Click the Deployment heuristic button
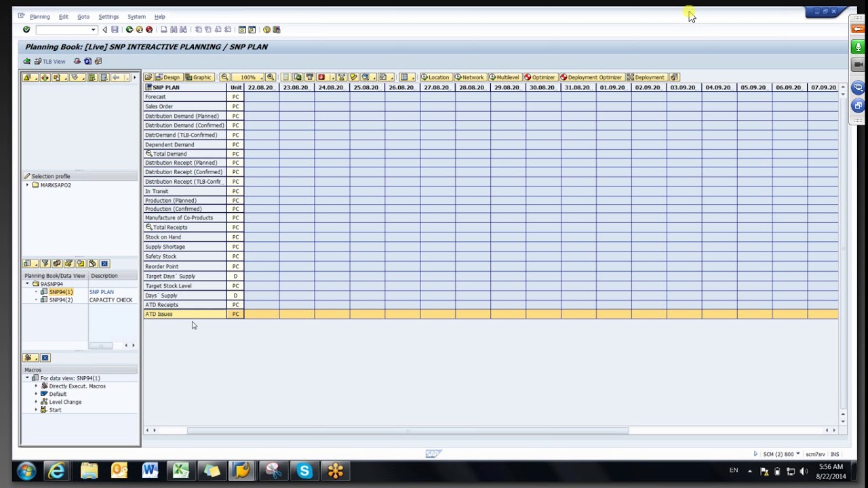Viewport: 868px width, 488px height. click(646, 77)
